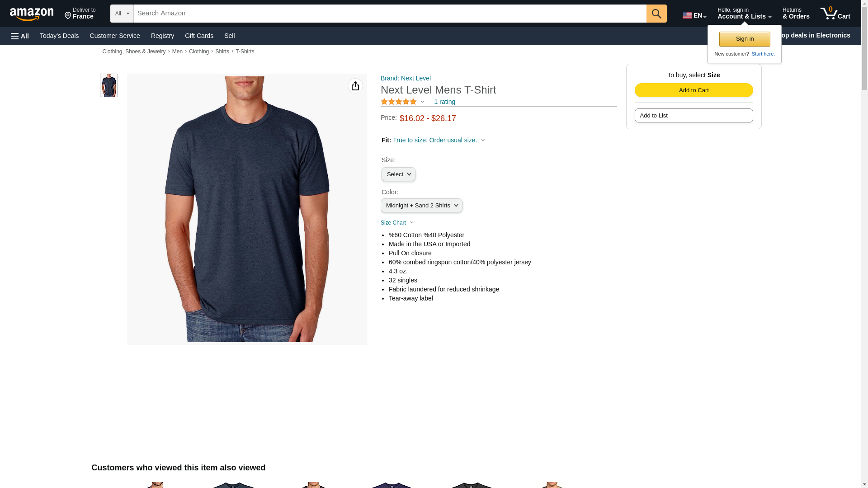The width and height of the screenshot is (868, 488).
Task: Open the 1 rating link
Action: 444,102
